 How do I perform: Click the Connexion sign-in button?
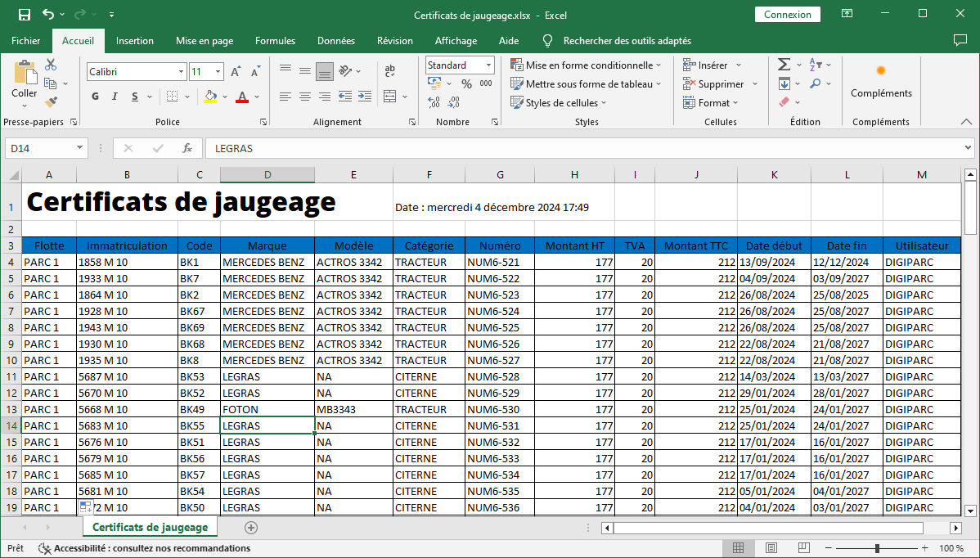coord(788,15)
